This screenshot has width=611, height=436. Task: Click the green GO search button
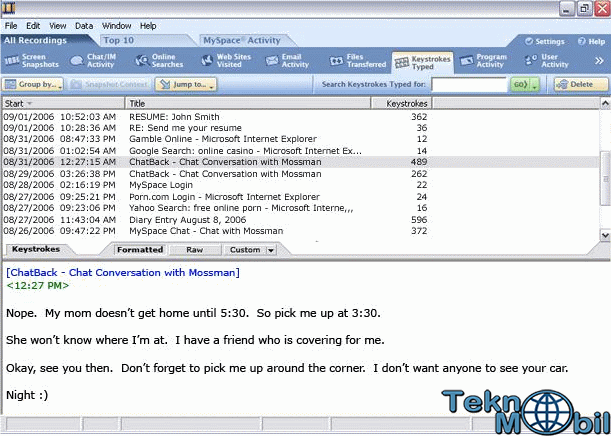(x=520, y=84)
